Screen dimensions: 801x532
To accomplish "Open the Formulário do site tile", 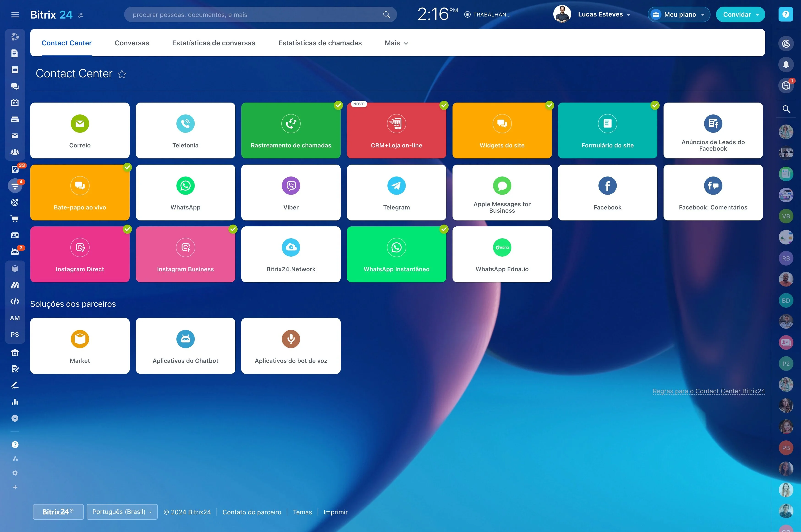I will pos(607,130).
